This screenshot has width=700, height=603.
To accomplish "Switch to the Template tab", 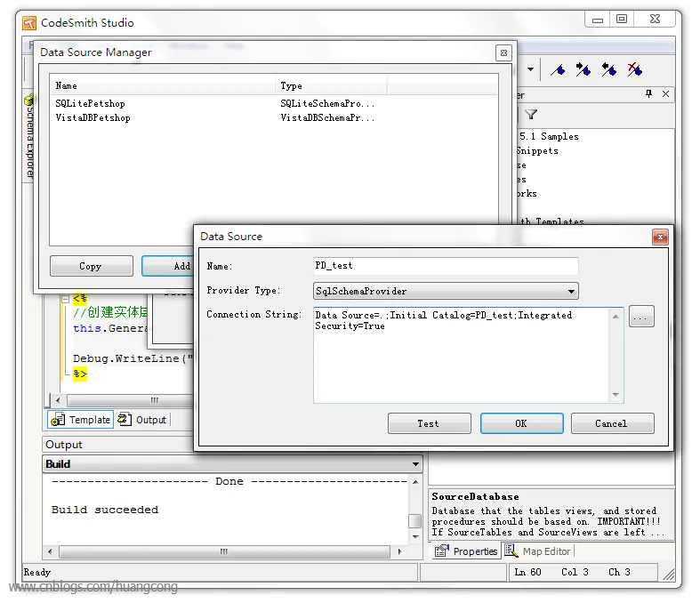I will pos(82,420).
